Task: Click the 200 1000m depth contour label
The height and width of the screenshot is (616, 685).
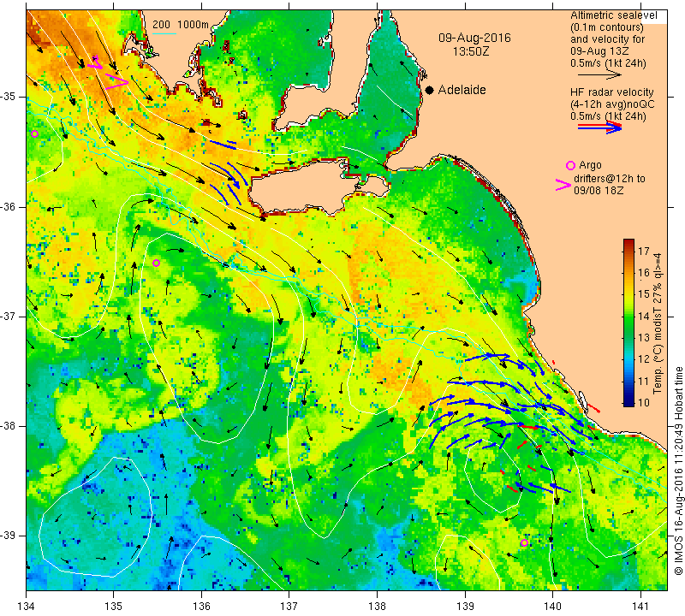Action: click(181, 25)
